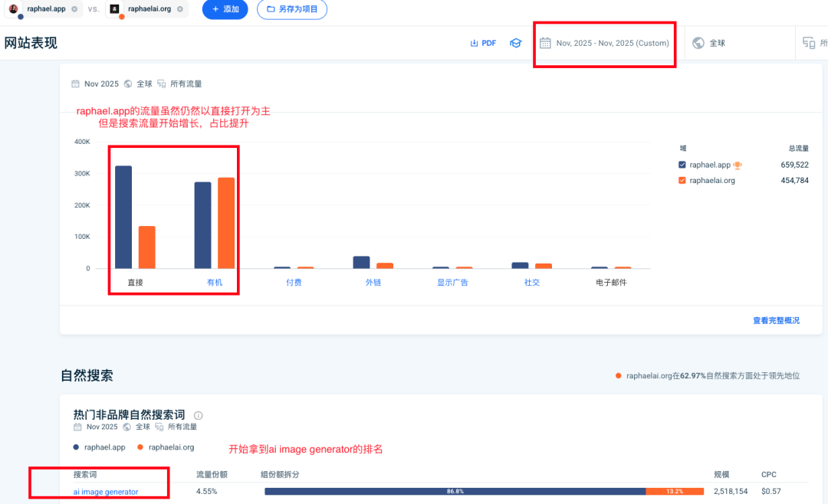Uncheck raphael.app in chart legend
The height and width of the screenshot is (504, 828).
[682, 165]
